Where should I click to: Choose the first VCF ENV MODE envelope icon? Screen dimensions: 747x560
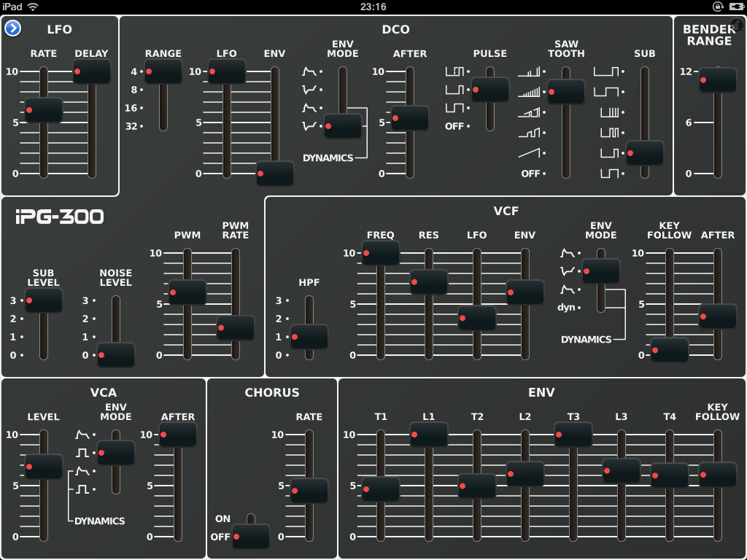tap(567, 254)
